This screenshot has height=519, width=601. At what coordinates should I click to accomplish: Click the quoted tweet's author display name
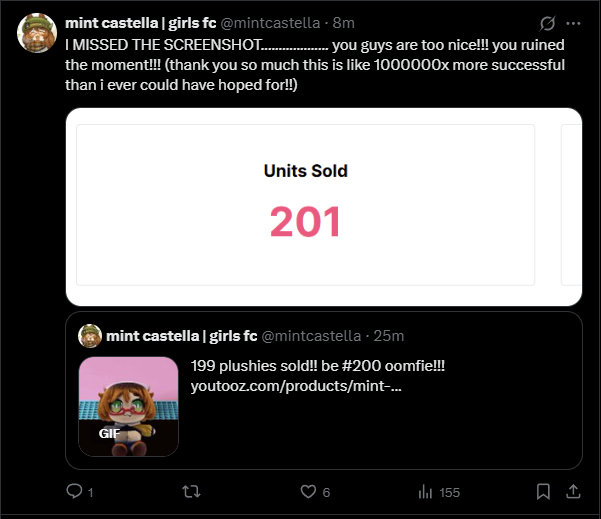click(182, 335)
